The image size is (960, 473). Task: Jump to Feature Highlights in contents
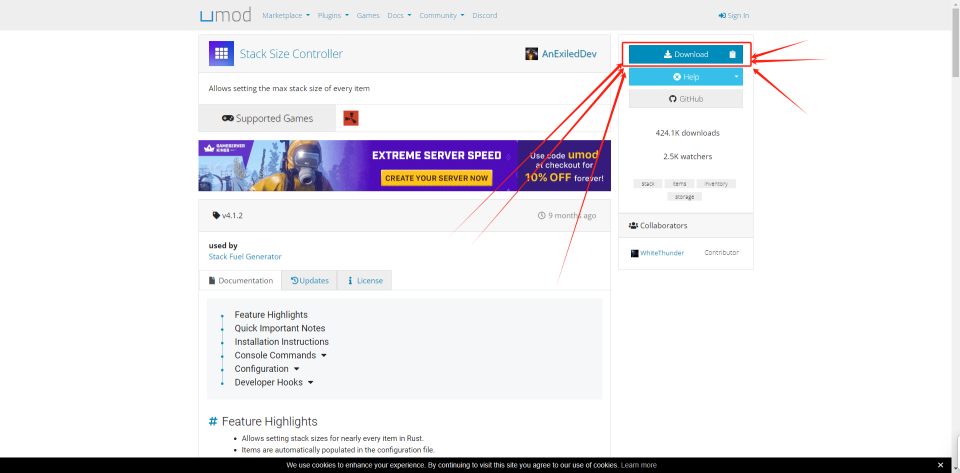271,315
